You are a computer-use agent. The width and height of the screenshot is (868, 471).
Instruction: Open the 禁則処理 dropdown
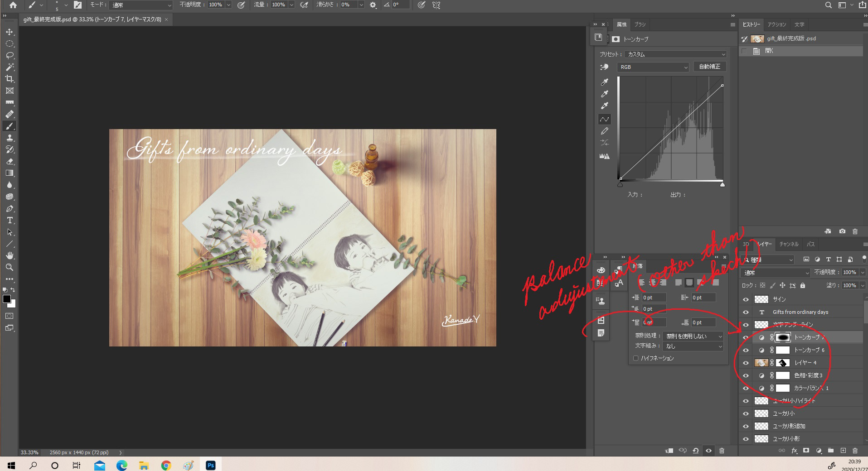[693, 336]
